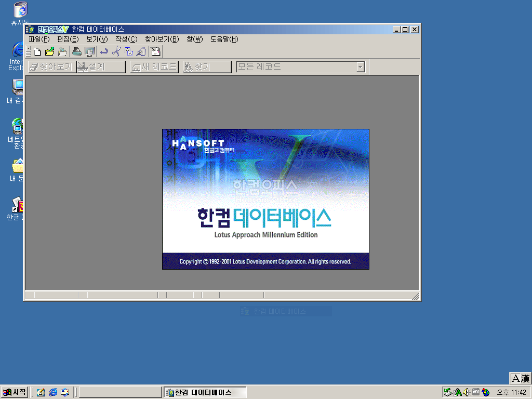Screen dimensions: 532x399
Task: Open the 찾아보기(B) menu
Action: [162, 39]
